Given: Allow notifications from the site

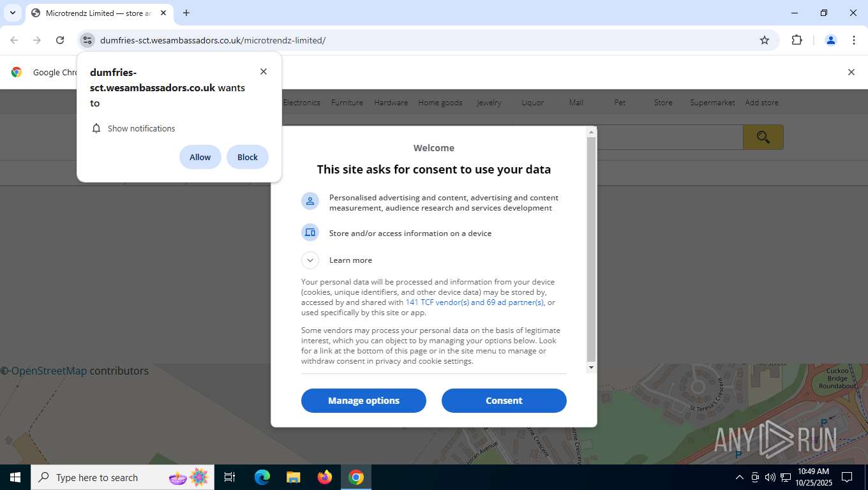Looking at the screenshot, I should 200,157.
